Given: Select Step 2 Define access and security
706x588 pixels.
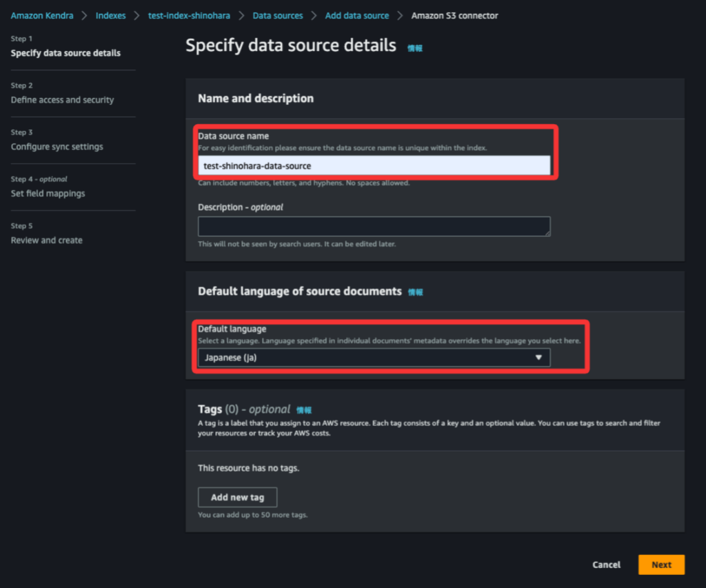Looking at the screenshot, I should 62,100.
